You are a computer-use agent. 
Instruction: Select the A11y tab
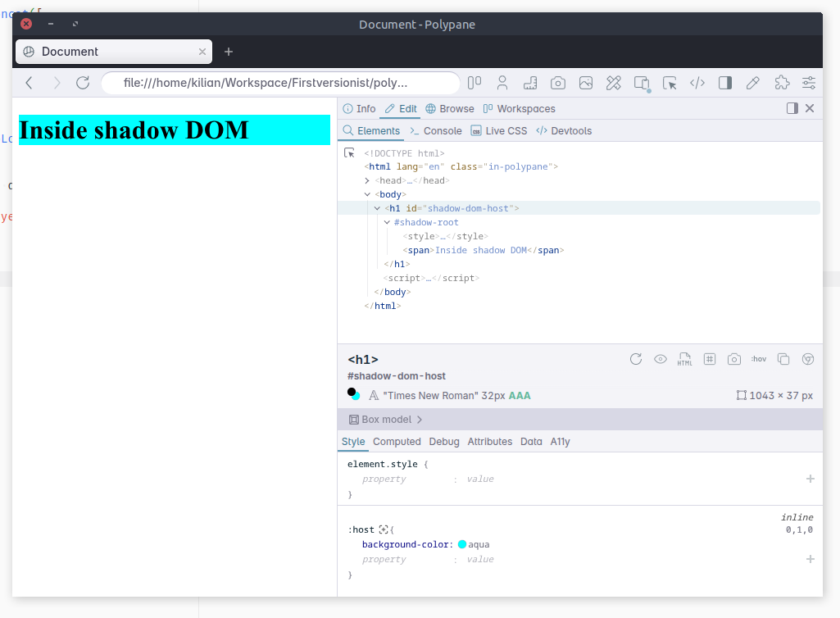pos(560,442)
